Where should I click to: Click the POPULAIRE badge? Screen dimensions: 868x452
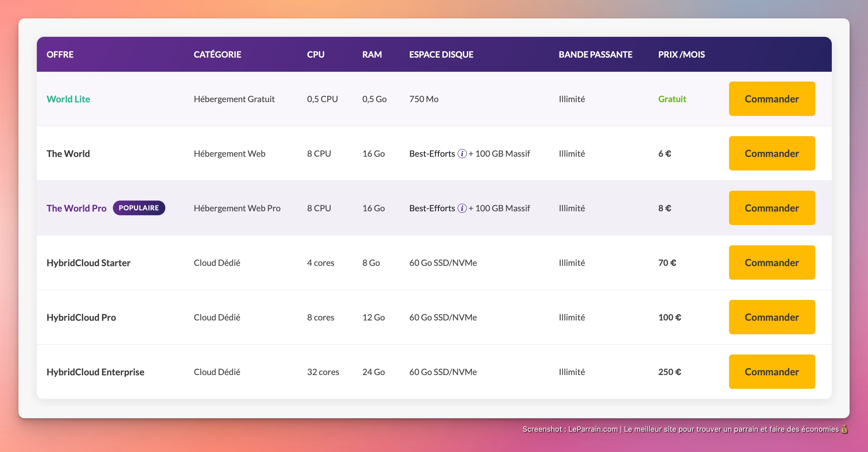pyautogui.click(x=139, y=208)
